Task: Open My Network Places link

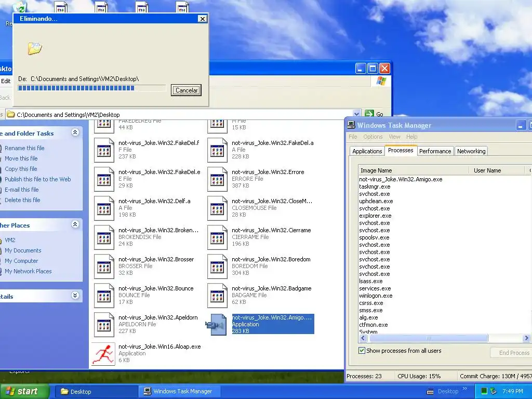Action: pos(28,271)
